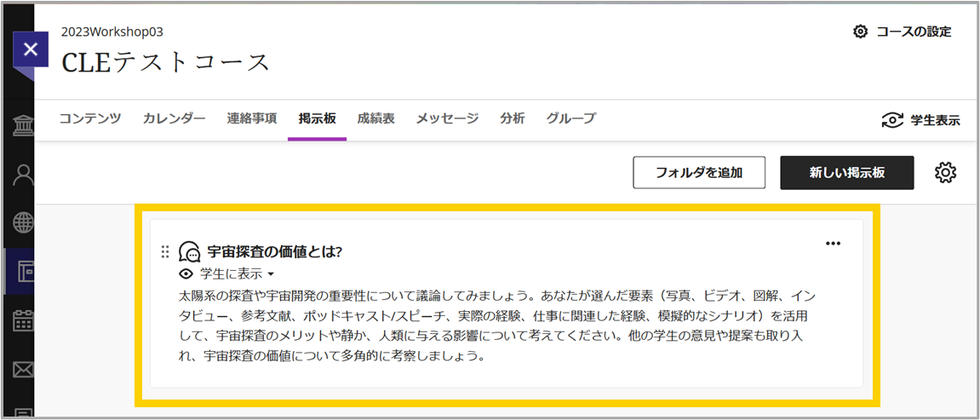This screenshot has height=420, width=980.
Task: Open the calendar icon in sidebar
Action: tap(24, 320)
